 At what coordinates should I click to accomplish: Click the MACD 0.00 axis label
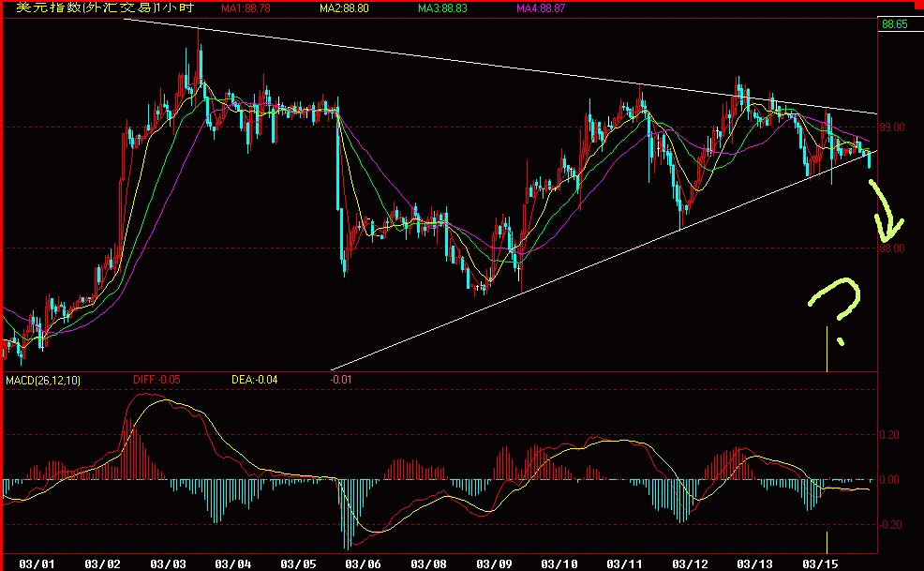click(x=889, y=479)
